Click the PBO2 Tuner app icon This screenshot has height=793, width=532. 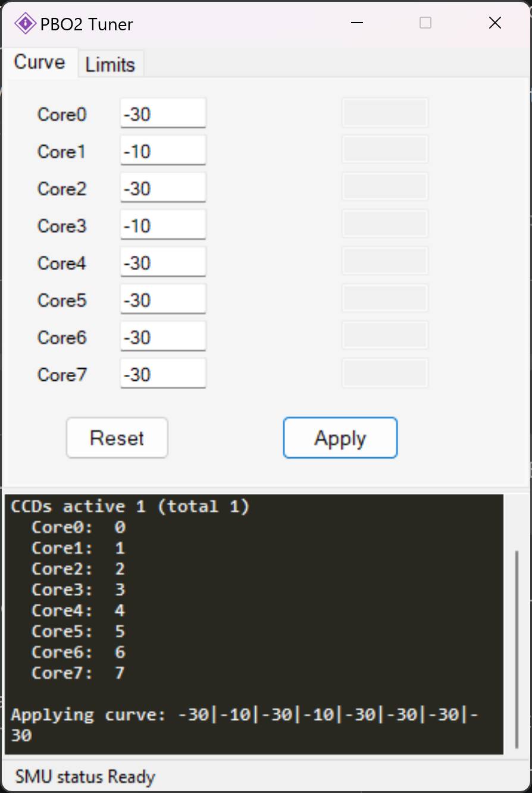click(25, 24)
